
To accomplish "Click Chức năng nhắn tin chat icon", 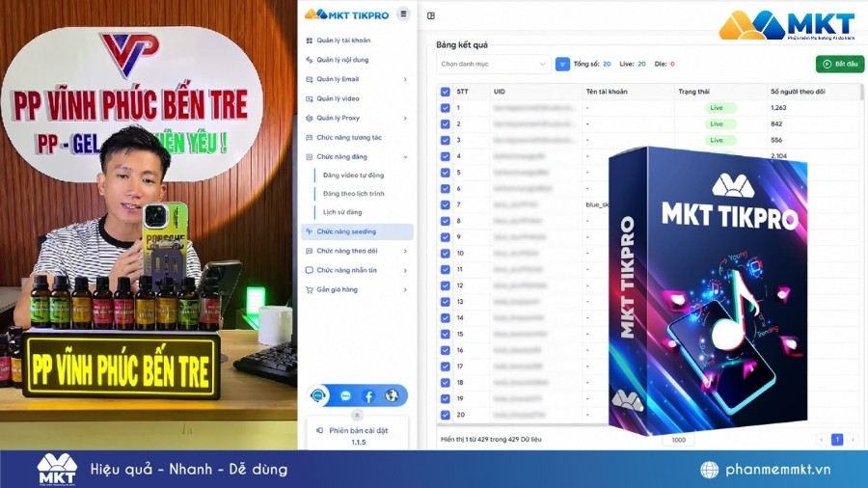I will click(x=310, y=270).
